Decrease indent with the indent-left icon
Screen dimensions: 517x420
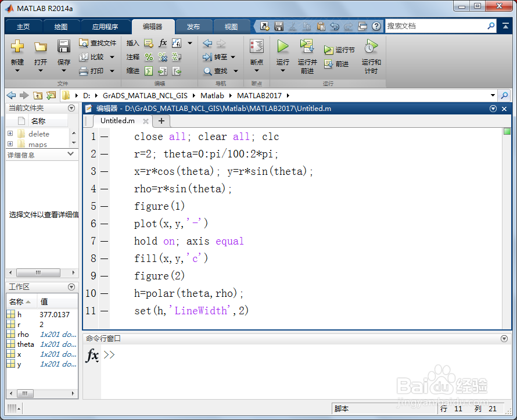pos(177,71)
